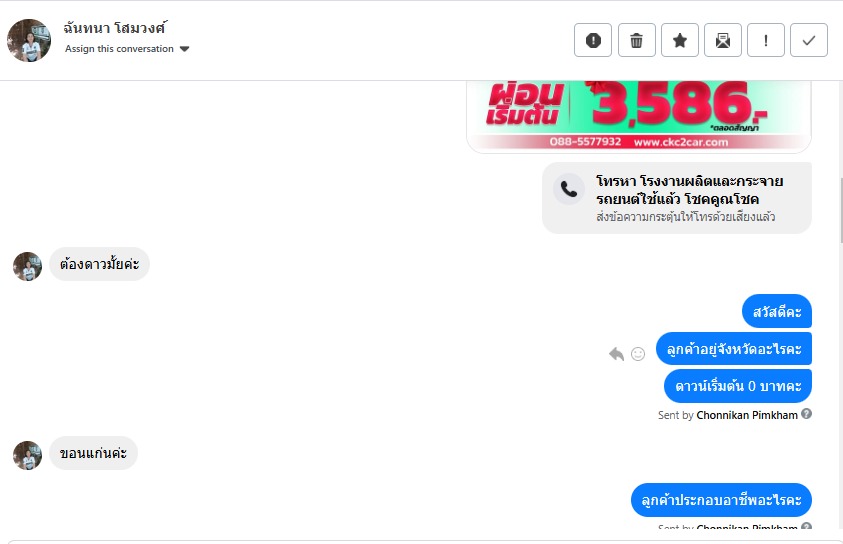
Task: Star this conversation for follow up
Action: [x=680, y=40]
